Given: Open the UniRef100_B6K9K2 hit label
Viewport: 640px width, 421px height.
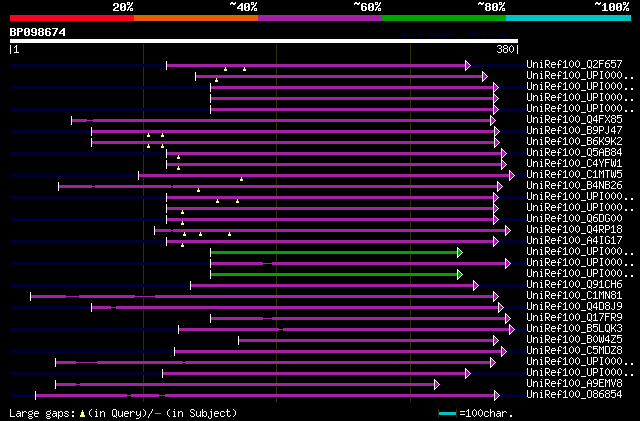Looking at the screenshot, I should coord(574,141).
